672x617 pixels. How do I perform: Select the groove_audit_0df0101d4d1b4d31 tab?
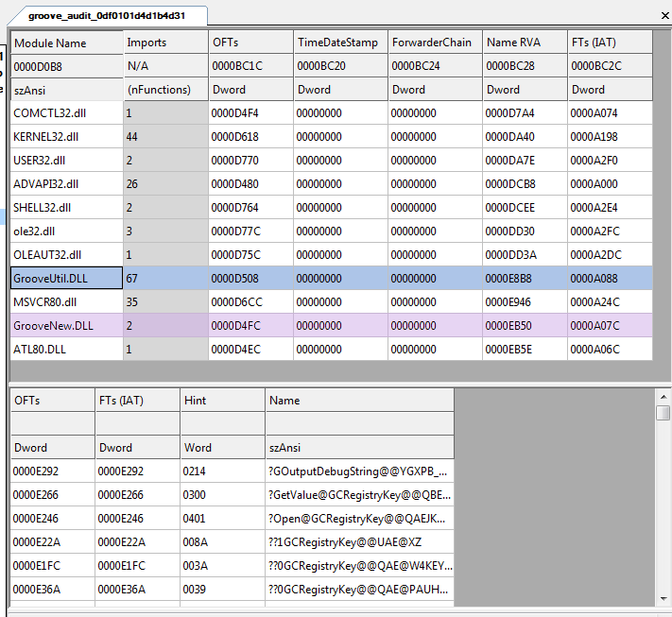pyautogui.click(x=107, y=16)
